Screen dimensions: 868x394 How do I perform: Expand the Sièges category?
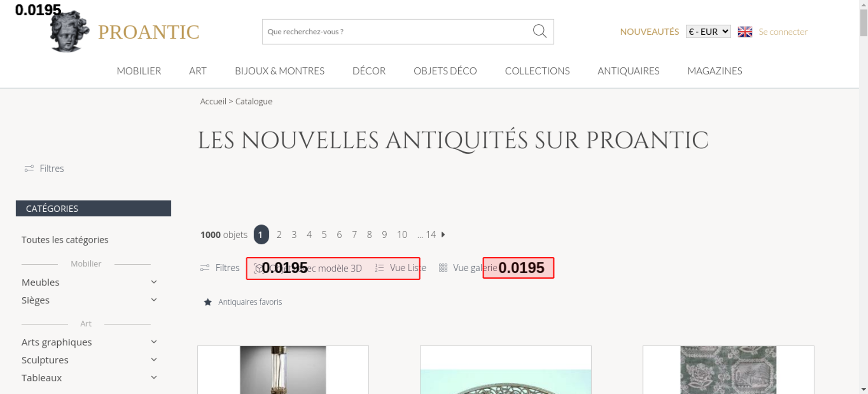[154, 300]
